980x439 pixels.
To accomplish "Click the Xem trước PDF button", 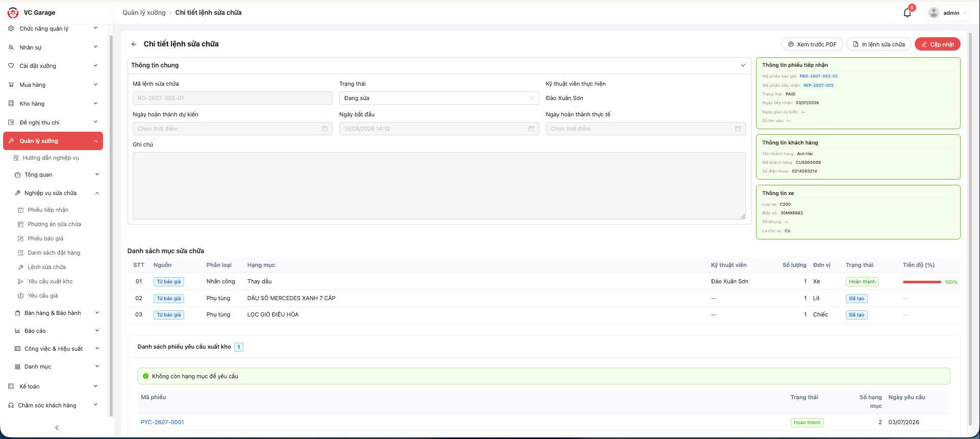I will point(812,44).
